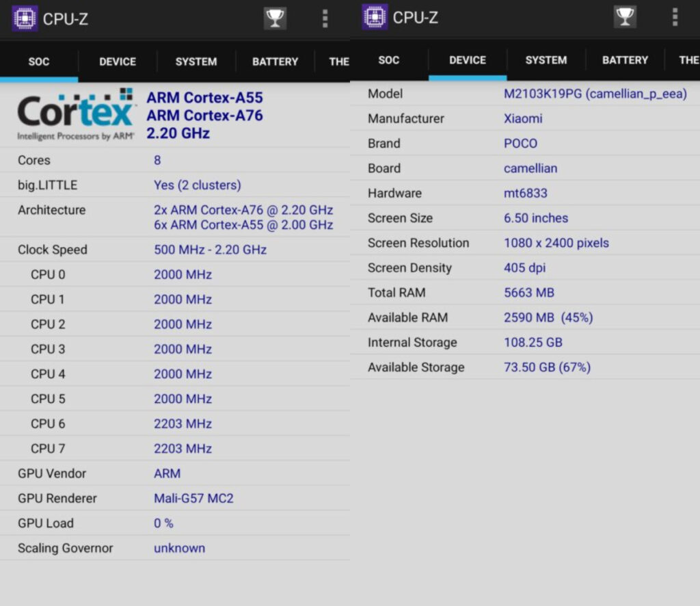Click the Cores value '8'

[157, 160]
